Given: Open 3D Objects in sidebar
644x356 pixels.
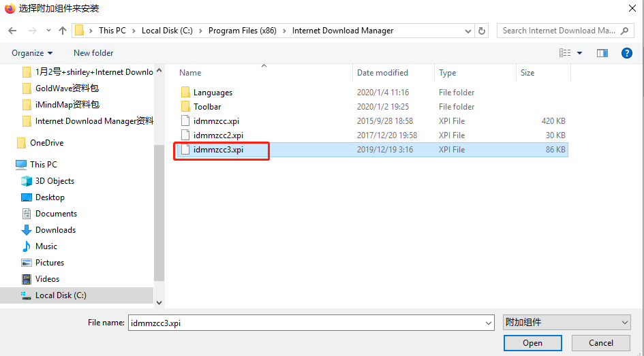Looking at the screenshot, I should pyautogui.click(x=48, y=181).
